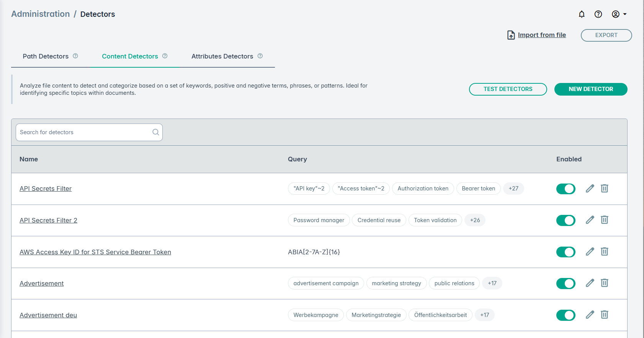Disable the API Secrets Filter toggle
644x338 pixels.
pyautogui.click(x=566, y=189)
